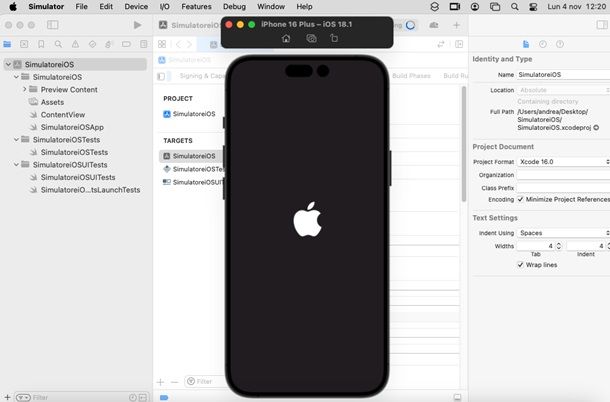The height and width of the screenshot is (402, 610).
Task: Click the Class Prefix input field
Action: click(563, 188)
